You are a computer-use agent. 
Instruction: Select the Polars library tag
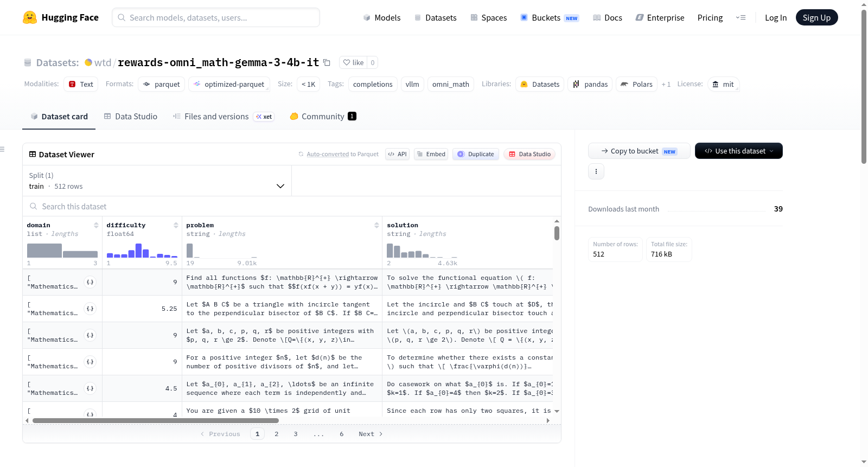(636, 84)
